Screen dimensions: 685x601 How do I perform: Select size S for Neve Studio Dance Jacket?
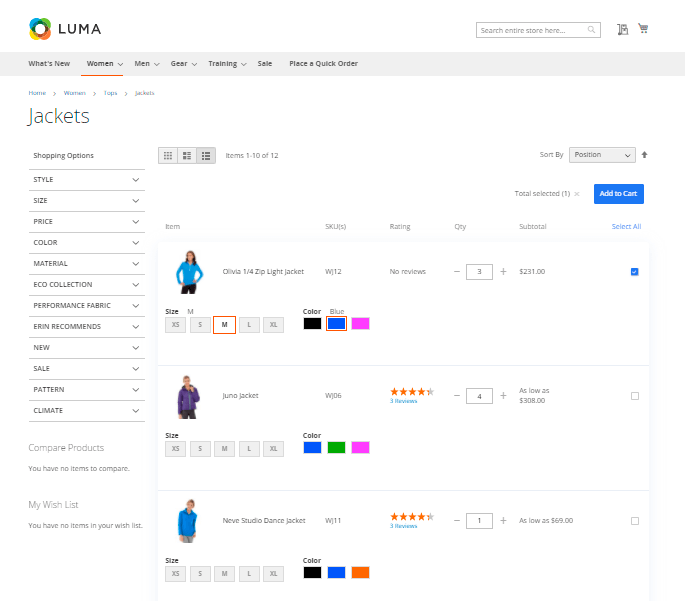(x=200, y=574)
